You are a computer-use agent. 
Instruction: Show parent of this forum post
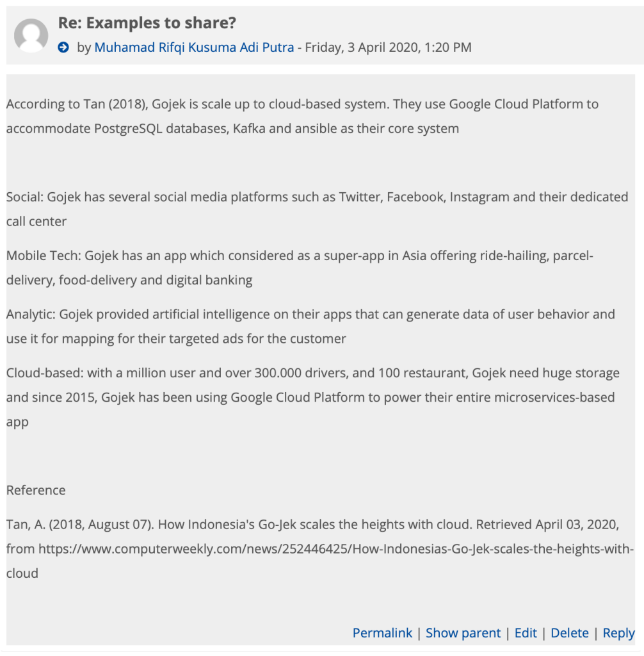tap(463, 633)
